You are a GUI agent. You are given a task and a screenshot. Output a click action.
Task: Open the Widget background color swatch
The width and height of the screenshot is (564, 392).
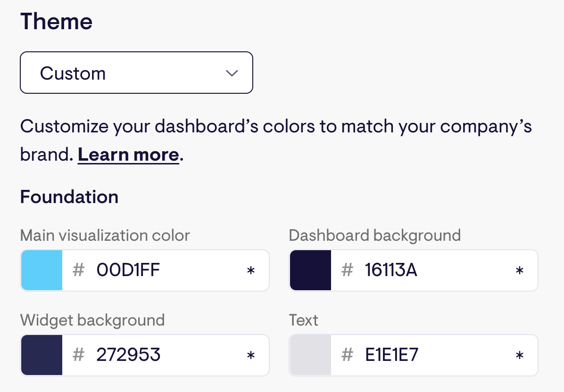41,355
